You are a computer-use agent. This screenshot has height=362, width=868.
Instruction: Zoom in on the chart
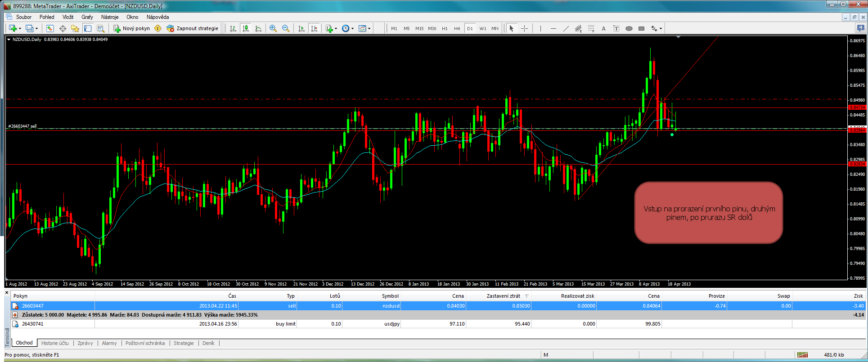(x=273, y=28)
